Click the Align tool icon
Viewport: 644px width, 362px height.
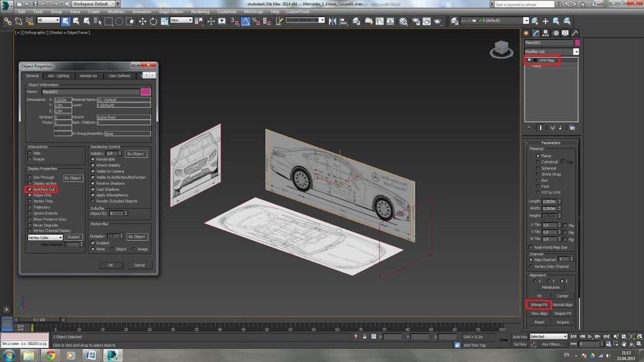tap(343, 21)
